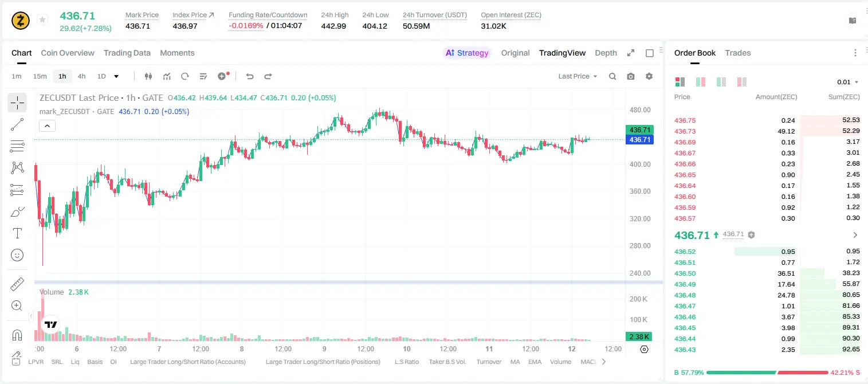Select the 15m timeframe

click(x=40, y=76)
